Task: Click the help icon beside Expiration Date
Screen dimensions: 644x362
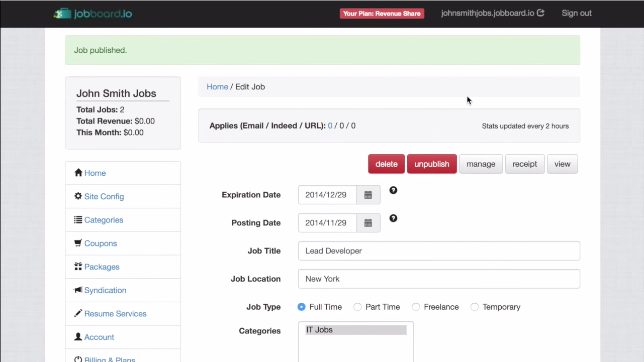Action: [x=394, y=190]
